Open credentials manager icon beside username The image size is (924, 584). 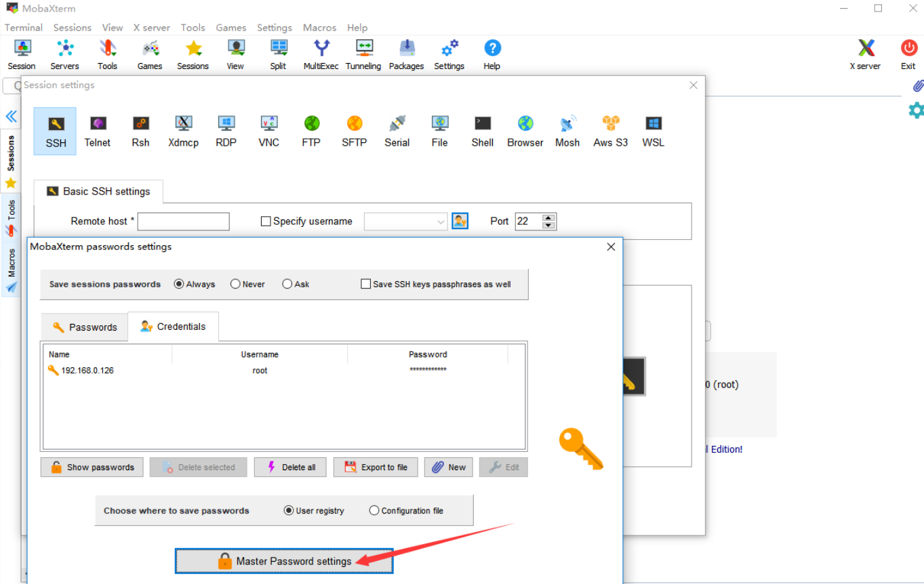point(460,221)
